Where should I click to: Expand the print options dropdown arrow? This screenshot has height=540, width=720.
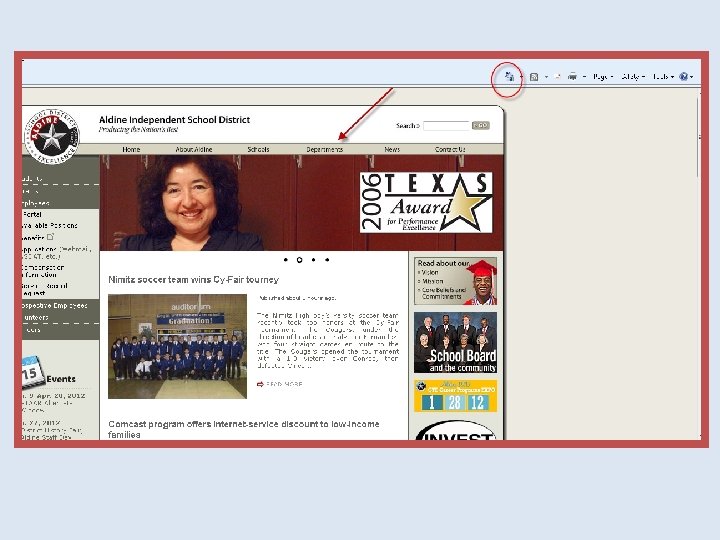point(584,77)
